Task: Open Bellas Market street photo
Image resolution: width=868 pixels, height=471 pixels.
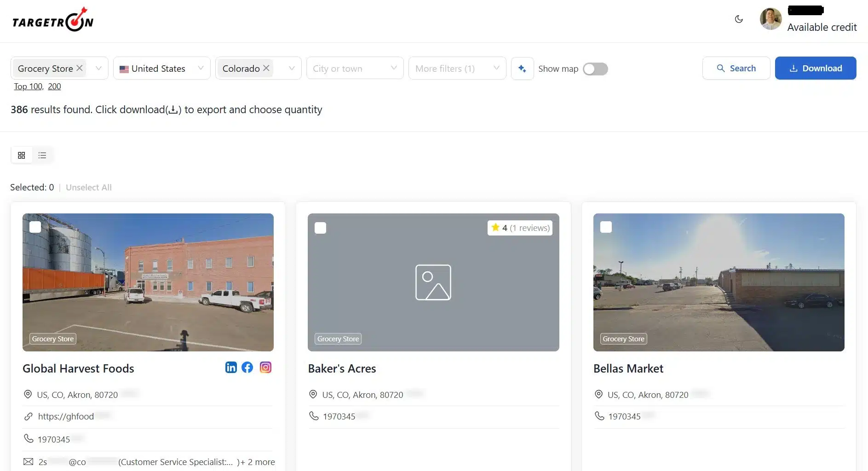Action: click(x=719, y=282)
